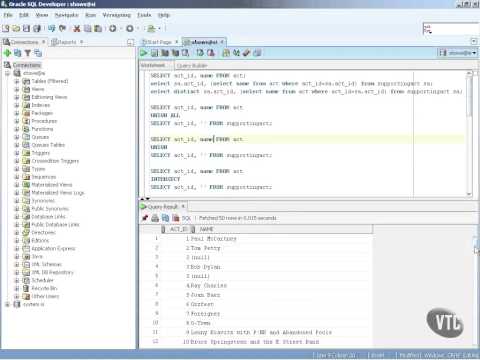Select the Functions tree item
Viewport: 480px width, 360px height.
[42, 129]
